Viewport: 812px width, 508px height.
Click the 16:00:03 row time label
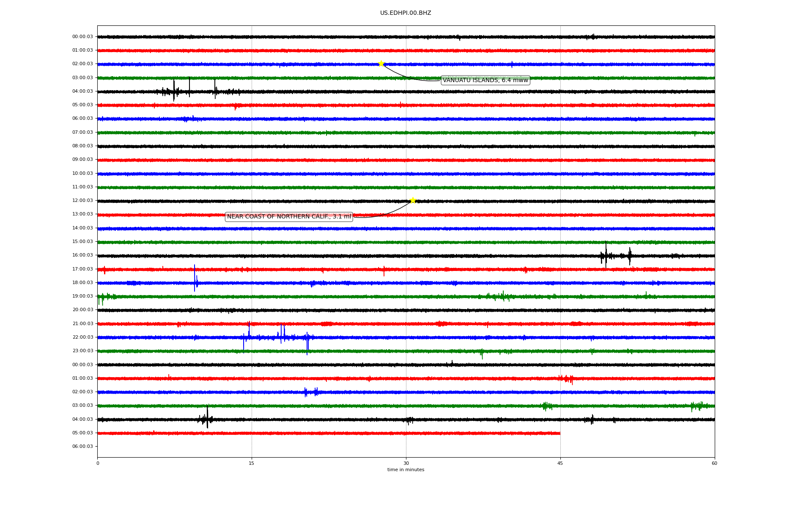point(82,255)
